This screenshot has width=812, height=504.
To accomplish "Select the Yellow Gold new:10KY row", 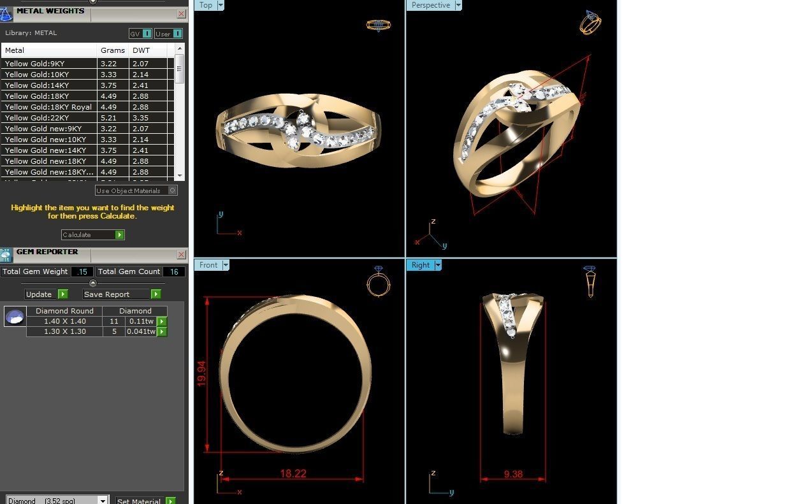I will [87, 140].
